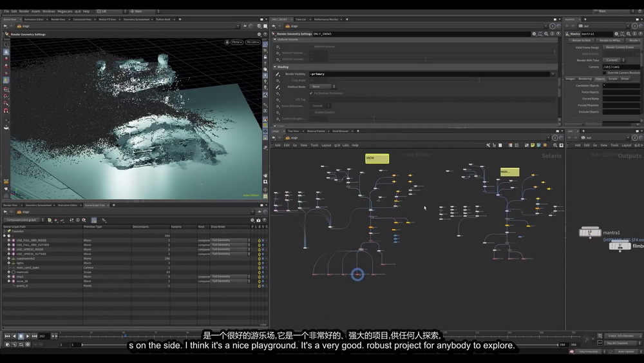Toggle the Enable Caustics checkbox

(x=311, y=112)
